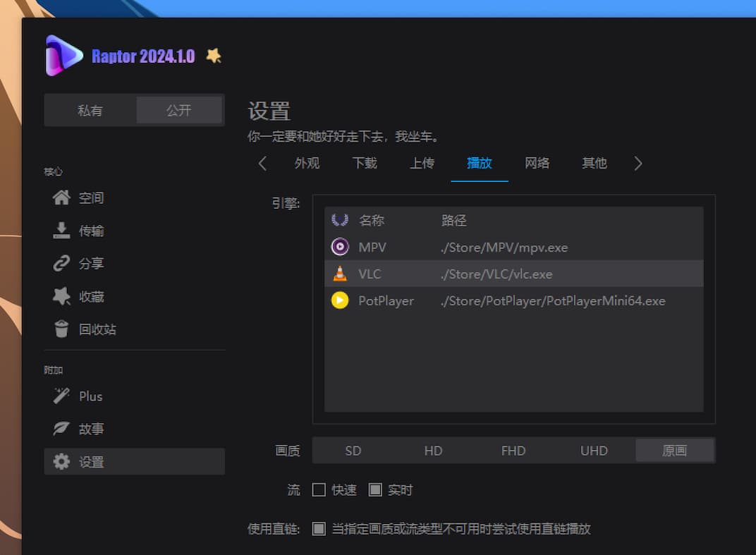
Task: Click the PotPlayer yellow play icon
Action: (340, 300)
